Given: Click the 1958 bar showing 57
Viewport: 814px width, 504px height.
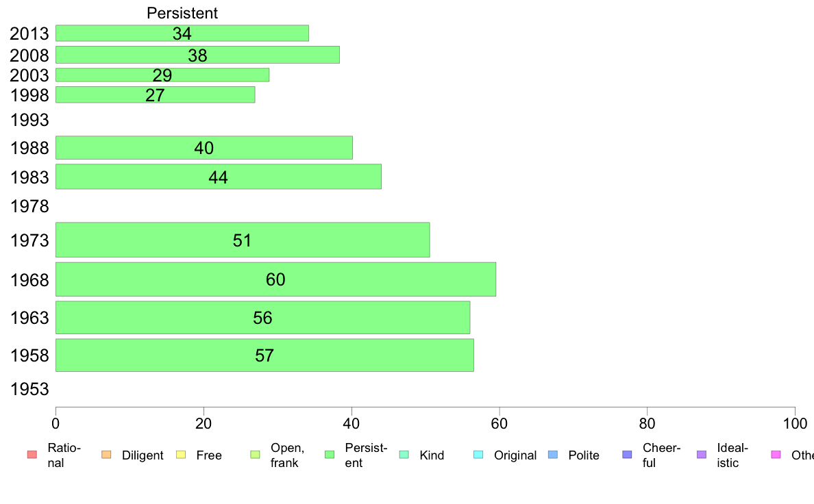Looking at the screenshot, I should [x=264, y=355].
